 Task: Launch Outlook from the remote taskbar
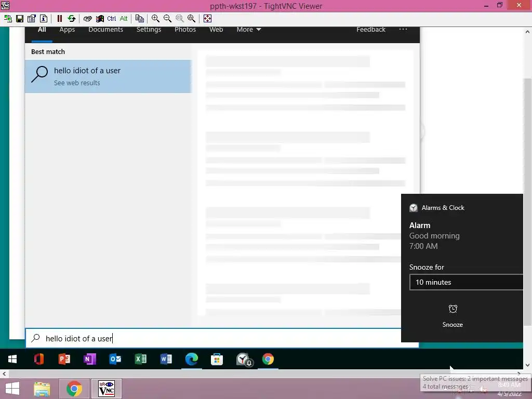(115, 359)
